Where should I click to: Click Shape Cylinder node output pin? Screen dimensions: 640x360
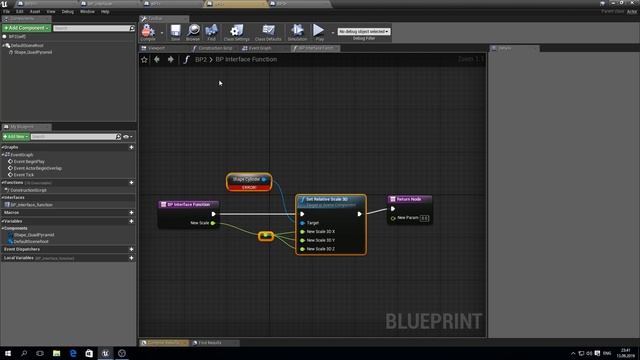pyautogui.click(x=264, y=179)
